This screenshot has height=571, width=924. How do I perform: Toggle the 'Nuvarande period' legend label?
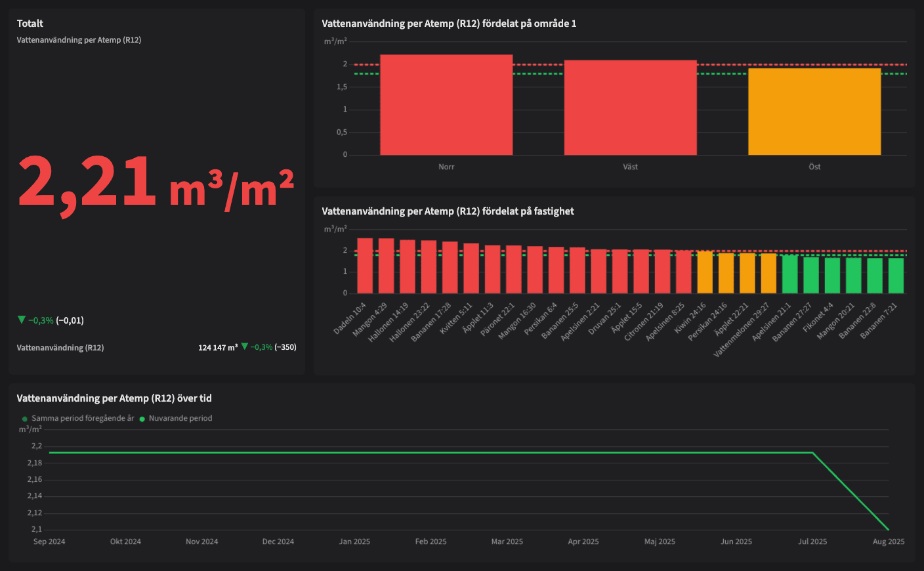tap(180, 418)
